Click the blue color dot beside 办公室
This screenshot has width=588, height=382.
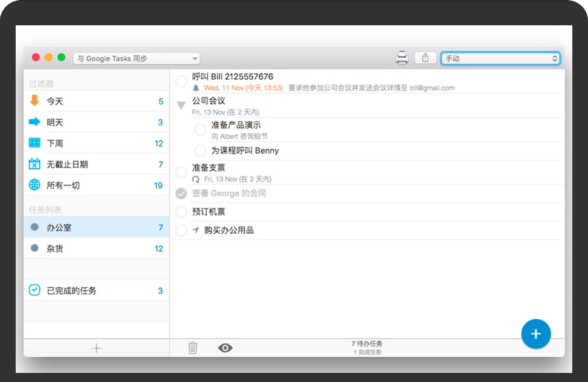[x=35, y=227]
